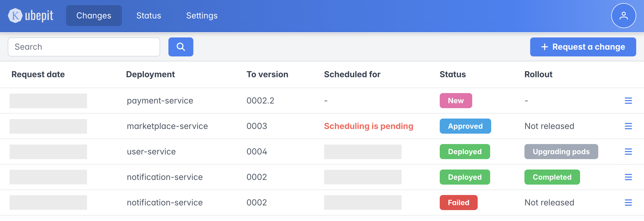This screenshot has width=644, height=221.
Task: Click the Upgrading pods rollout badge
Action: coord(561,152)
